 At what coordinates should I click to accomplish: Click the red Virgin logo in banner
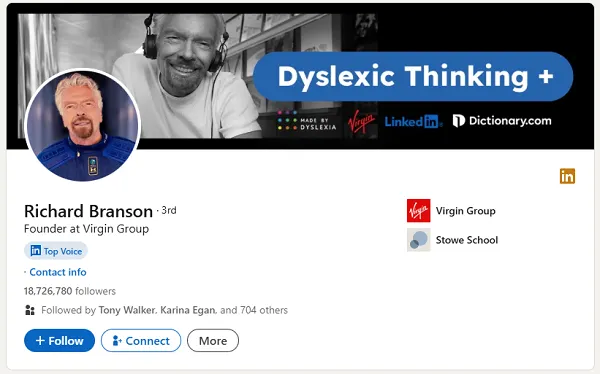pyautogui.click(x=361, y=121)
